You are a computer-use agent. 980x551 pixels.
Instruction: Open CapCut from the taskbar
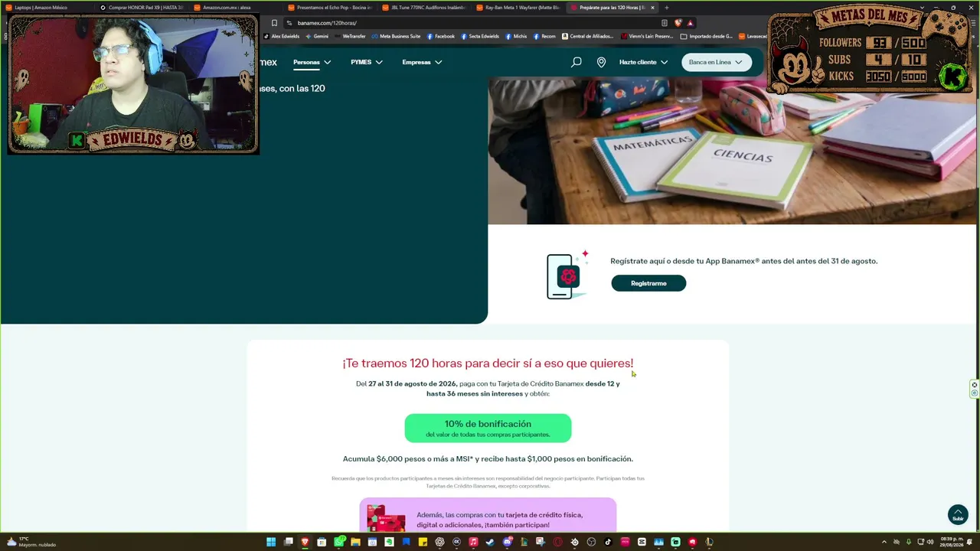642,542
